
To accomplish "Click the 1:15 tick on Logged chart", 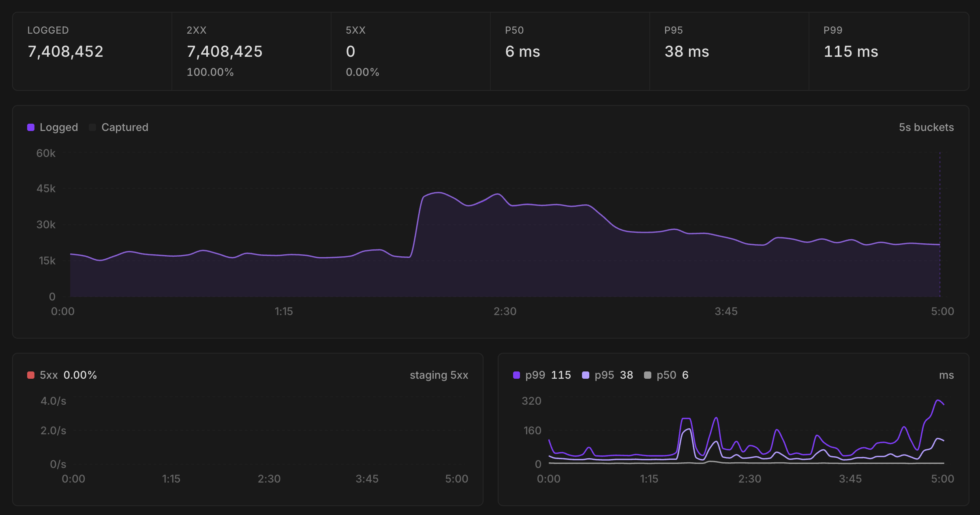I will pyautogui.click(x=284, y=311).
